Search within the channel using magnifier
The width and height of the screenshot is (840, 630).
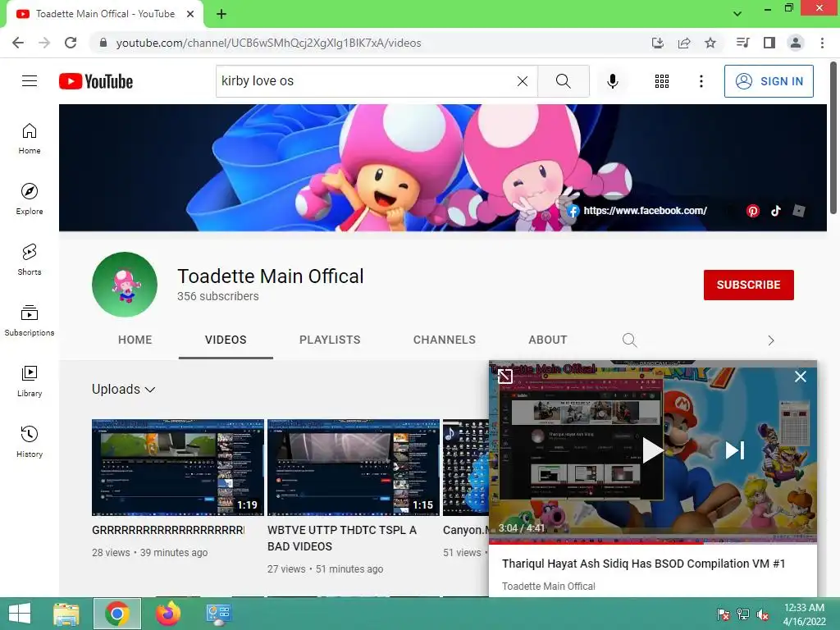click(x=629, y=340)
